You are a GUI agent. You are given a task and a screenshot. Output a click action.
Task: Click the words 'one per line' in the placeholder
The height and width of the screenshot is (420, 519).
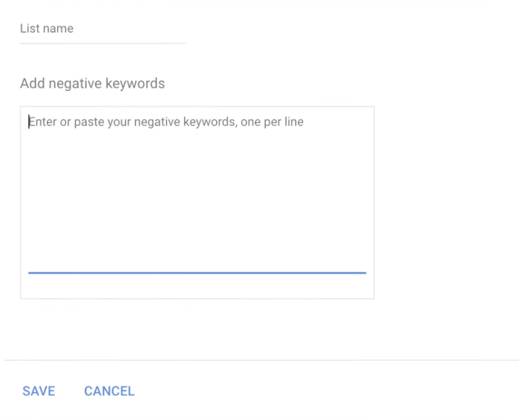(272, 121)
